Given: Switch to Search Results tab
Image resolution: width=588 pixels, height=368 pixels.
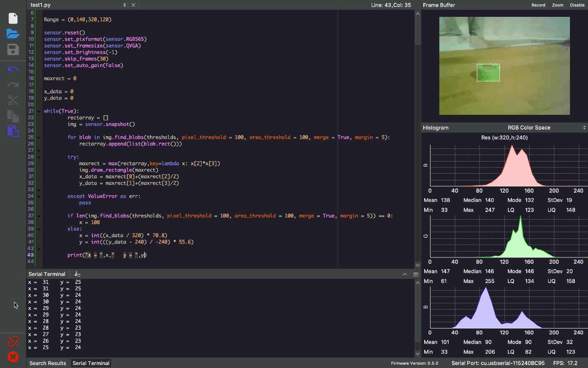Looking at the screenshot, I should pyautogui.click(x=48, y=363).
